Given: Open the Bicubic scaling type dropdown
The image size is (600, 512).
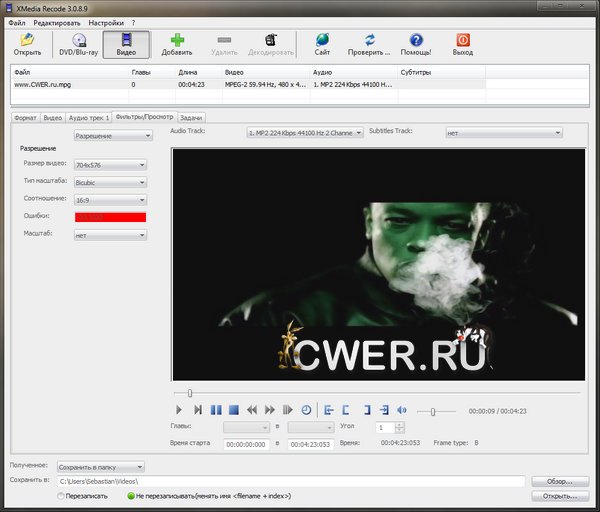Looking at the screenshot, I should [x=110, y=182].
